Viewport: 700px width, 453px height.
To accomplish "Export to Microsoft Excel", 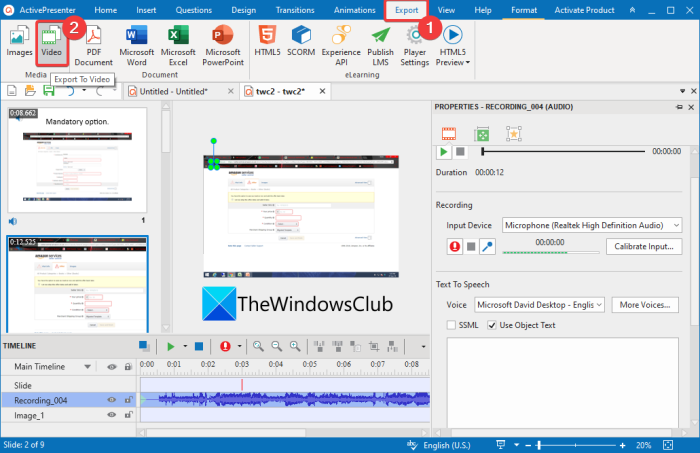I will coord(178,46).
